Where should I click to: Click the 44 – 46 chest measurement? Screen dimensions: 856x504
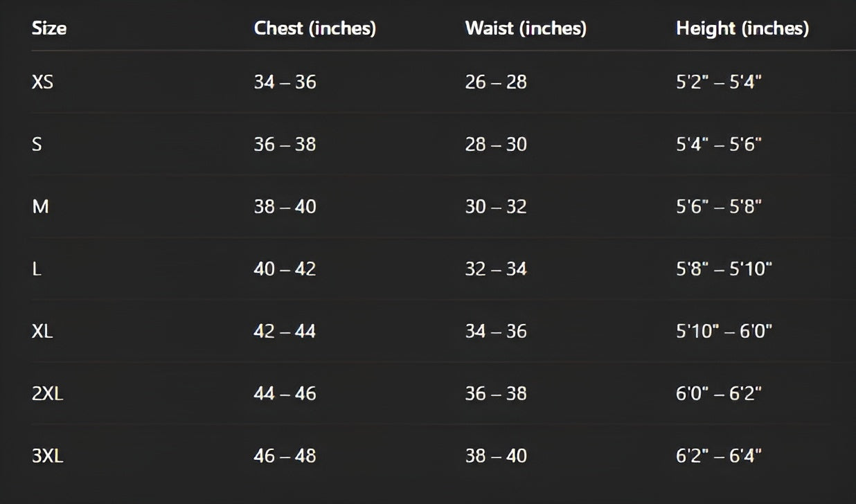tap(285, 393)
